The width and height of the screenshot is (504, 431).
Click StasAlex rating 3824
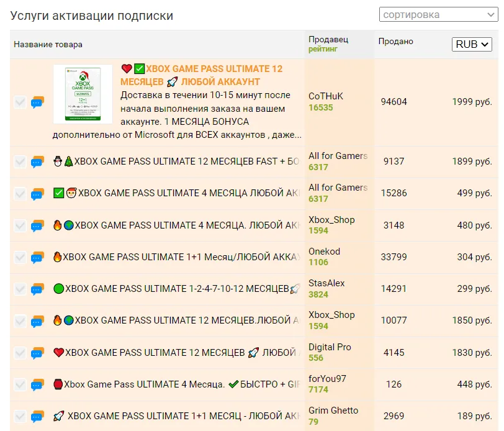click(x=318, y=294)
